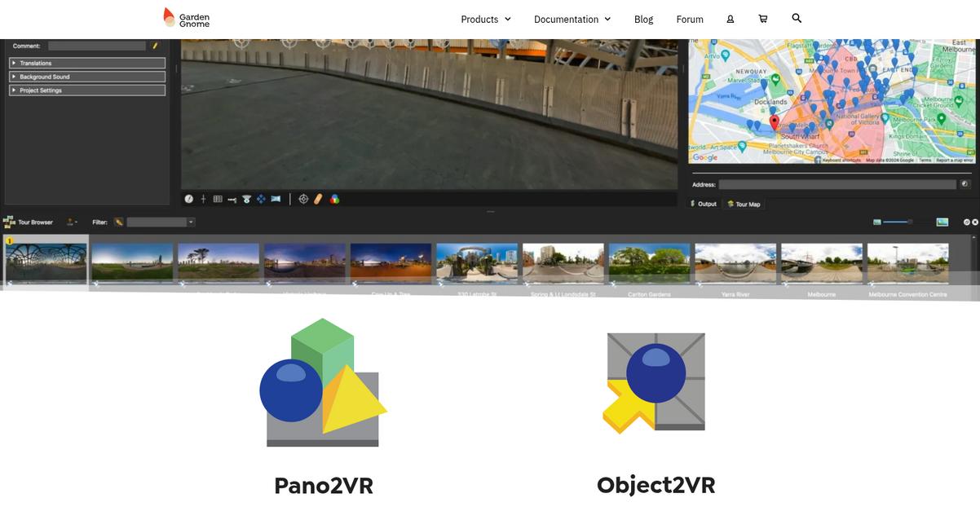This screenshot has height=511, width=980.
Task: Expand the Background Sound section
Action: pos(87,77)
